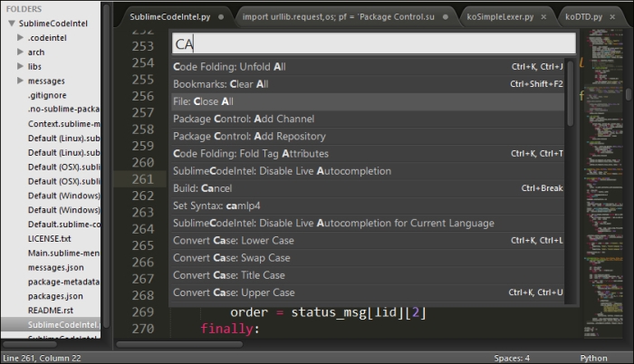This screenshot has height=364, width=634.
Task: Click the command palette vertical scrollbar
Action: 570,93
